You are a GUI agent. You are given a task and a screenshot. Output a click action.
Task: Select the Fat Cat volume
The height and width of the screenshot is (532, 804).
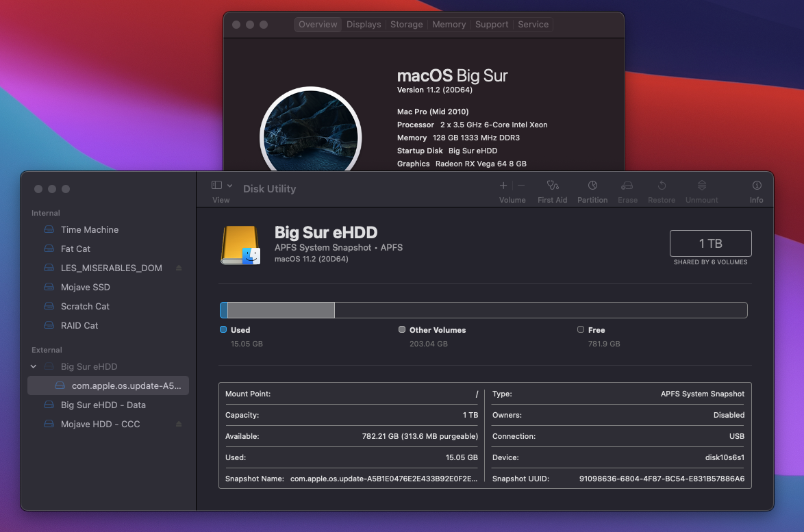[108, 249]
